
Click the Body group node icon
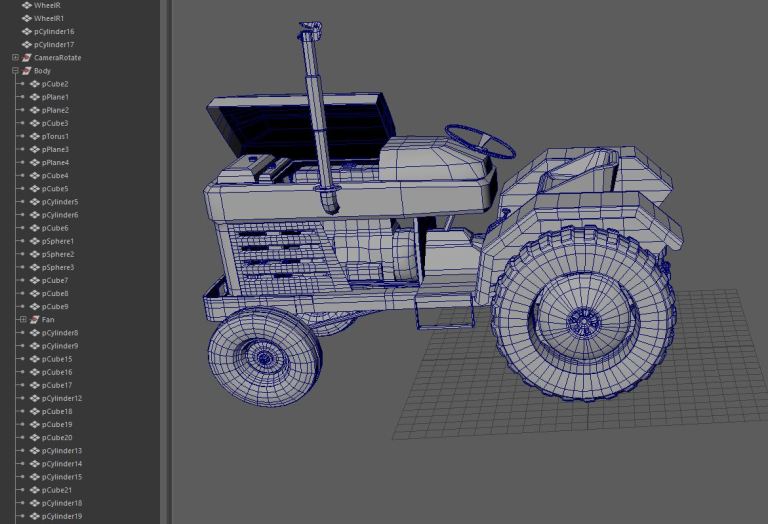pyautogui.click(x=27, y=71)
